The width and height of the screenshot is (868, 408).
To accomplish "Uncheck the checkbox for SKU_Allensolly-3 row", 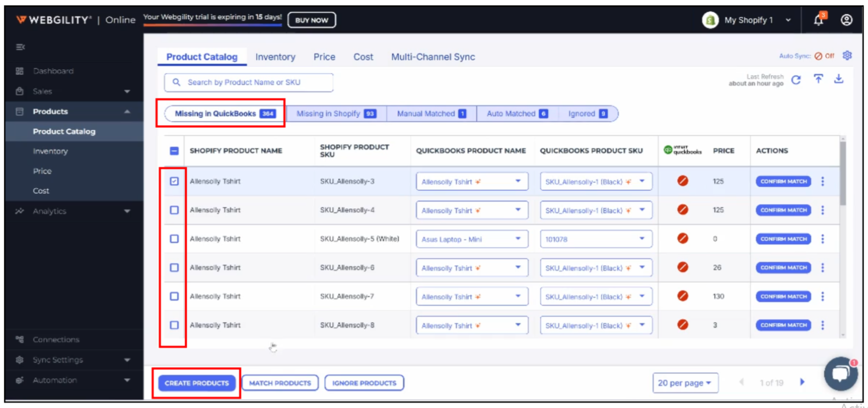I will [x=174, y=181].
